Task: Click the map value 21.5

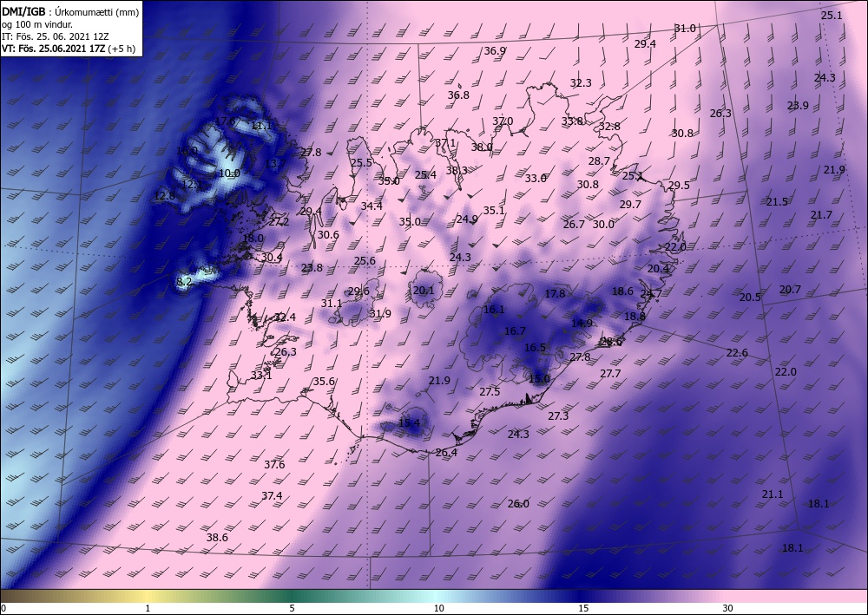Action: [777, 202]
